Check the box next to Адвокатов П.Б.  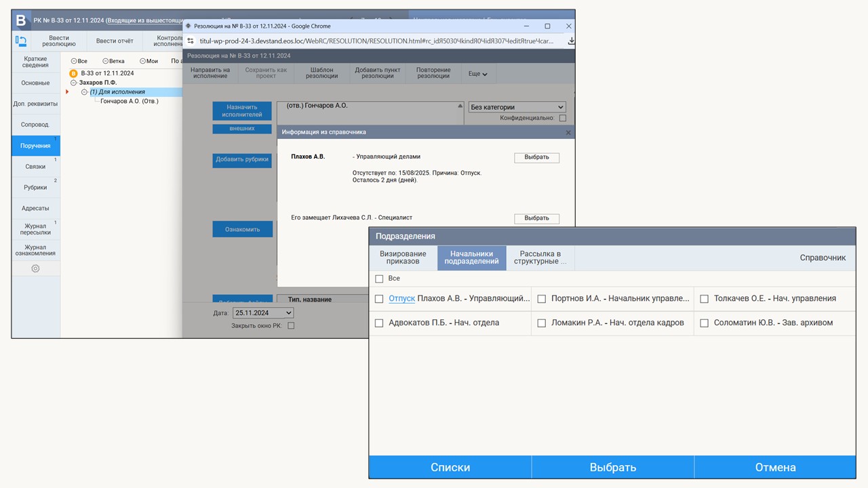point(379,323)
